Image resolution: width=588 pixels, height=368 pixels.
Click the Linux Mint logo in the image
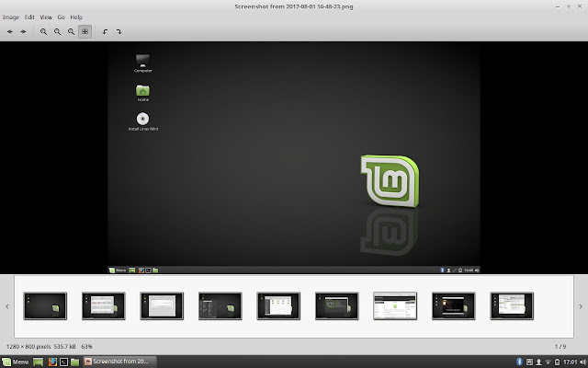390,181
